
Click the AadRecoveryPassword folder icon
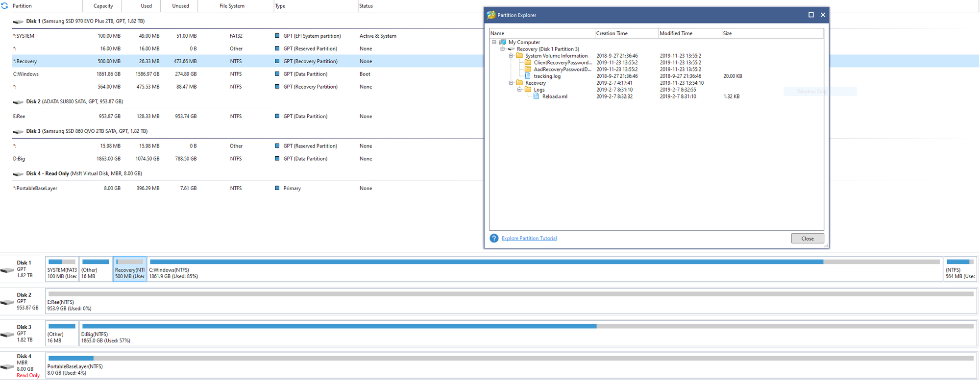[528, 70]
